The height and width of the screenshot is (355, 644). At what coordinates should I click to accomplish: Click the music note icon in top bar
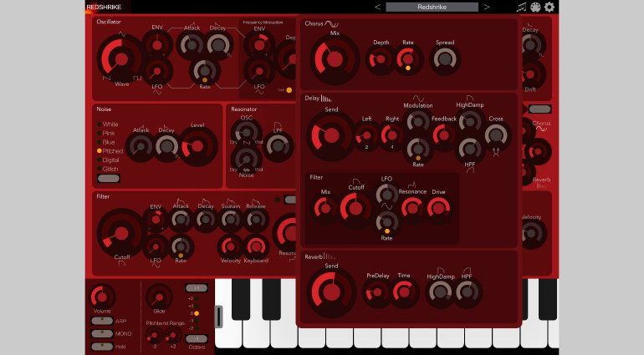tap(521, 8)
